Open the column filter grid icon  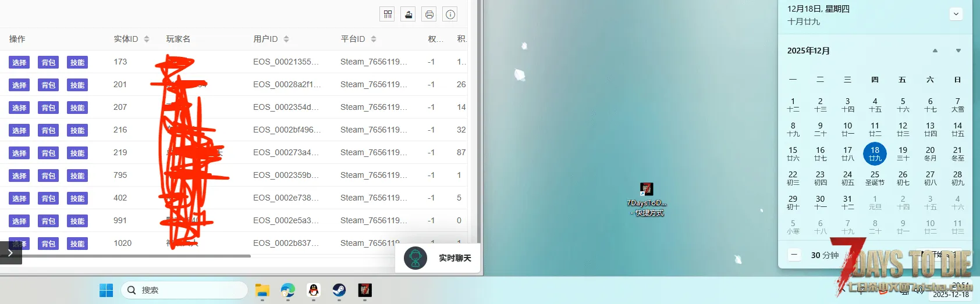(388, 15)
